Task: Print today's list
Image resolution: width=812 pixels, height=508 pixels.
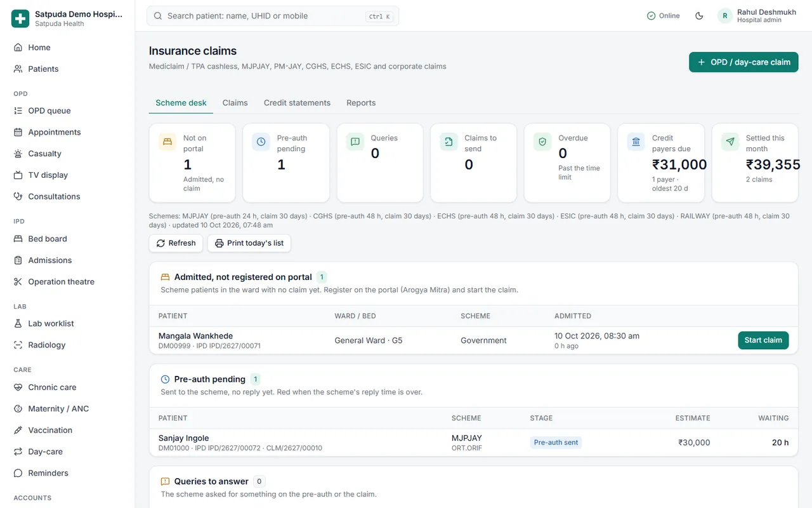Action: point(249,243)
